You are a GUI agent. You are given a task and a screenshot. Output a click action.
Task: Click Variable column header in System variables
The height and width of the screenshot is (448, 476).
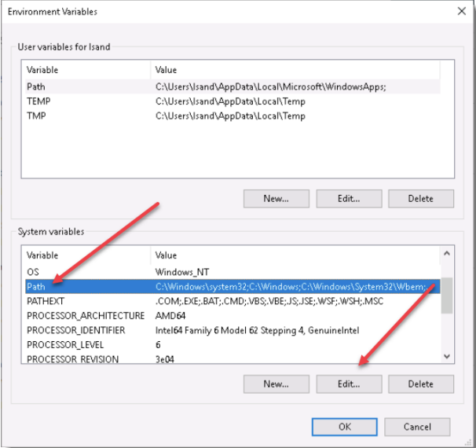(x=88, y=255)
